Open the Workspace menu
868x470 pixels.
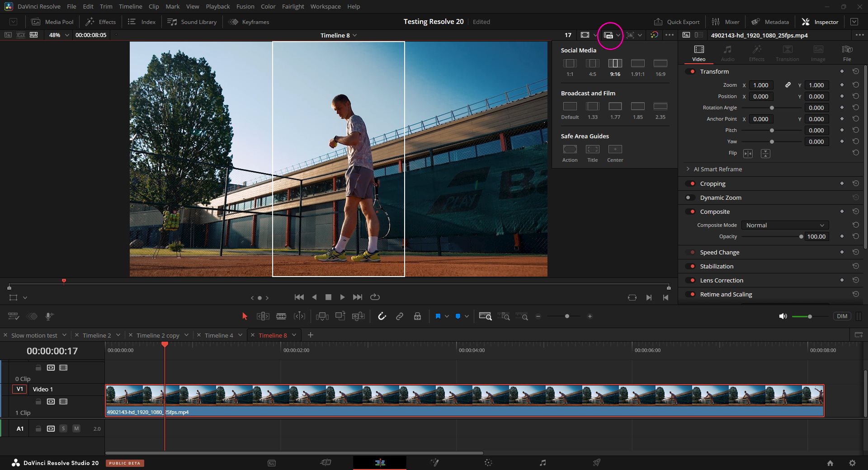coord(325,6)
